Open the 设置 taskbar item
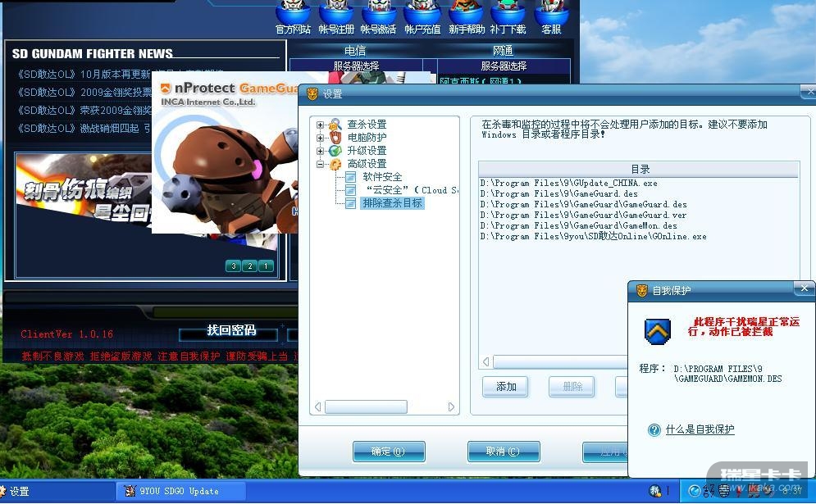 click(x=57, y=491)
